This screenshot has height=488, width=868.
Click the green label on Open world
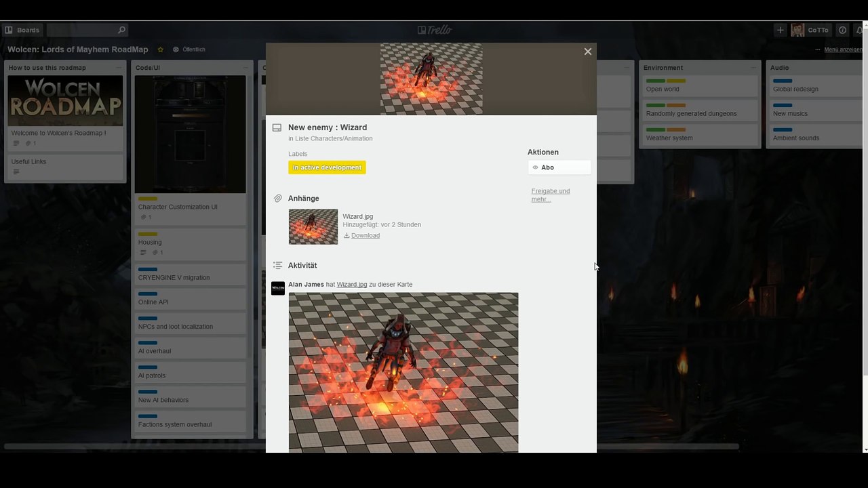click(656, 81)
